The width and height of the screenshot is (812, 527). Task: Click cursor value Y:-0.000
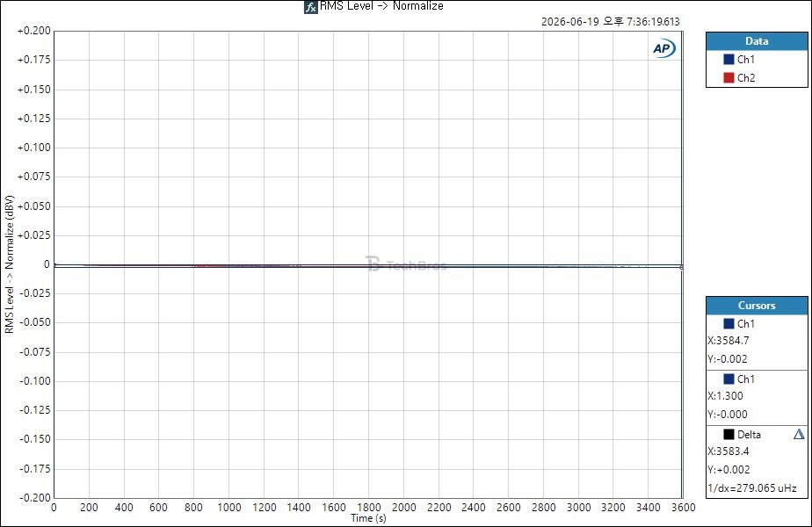(728, 415)
